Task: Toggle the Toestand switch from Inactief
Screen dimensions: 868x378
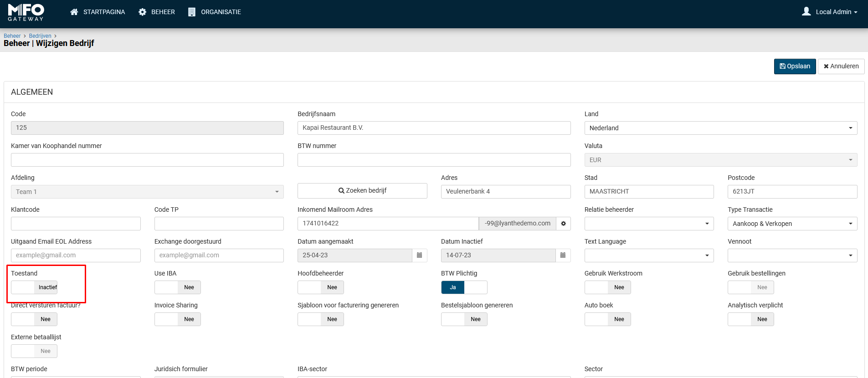Action: pos(34,287)
